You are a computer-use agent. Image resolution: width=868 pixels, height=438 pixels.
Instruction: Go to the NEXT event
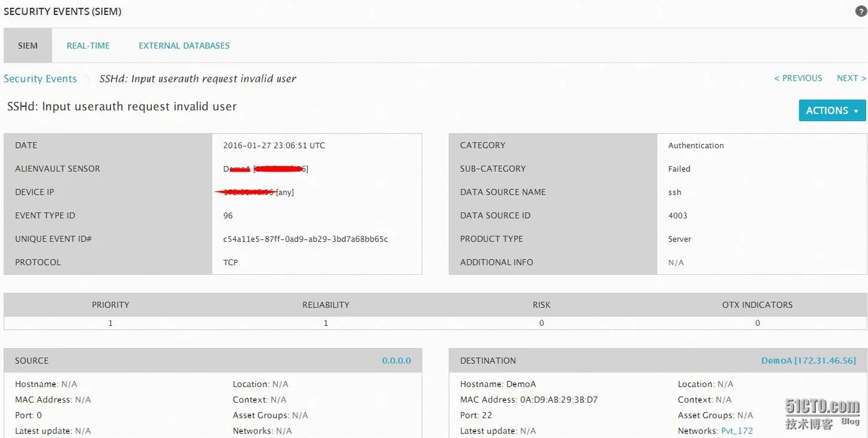pyautogui.click(x=851, y=78)
